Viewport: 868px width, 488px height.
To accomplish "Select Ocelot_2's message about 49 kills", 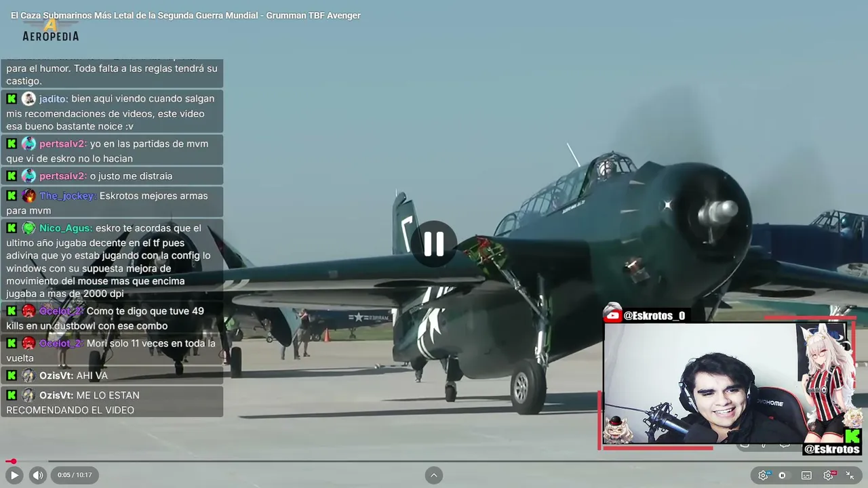I will tap(112, 319).
